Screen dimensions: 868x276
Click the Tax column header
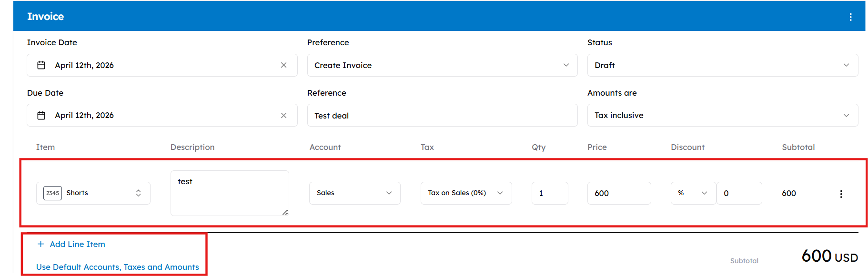[427, 147]
